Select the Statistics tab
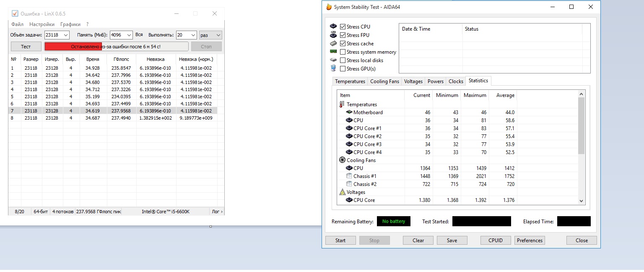Viewport: 644px width, 272px height. pos(478,81)
